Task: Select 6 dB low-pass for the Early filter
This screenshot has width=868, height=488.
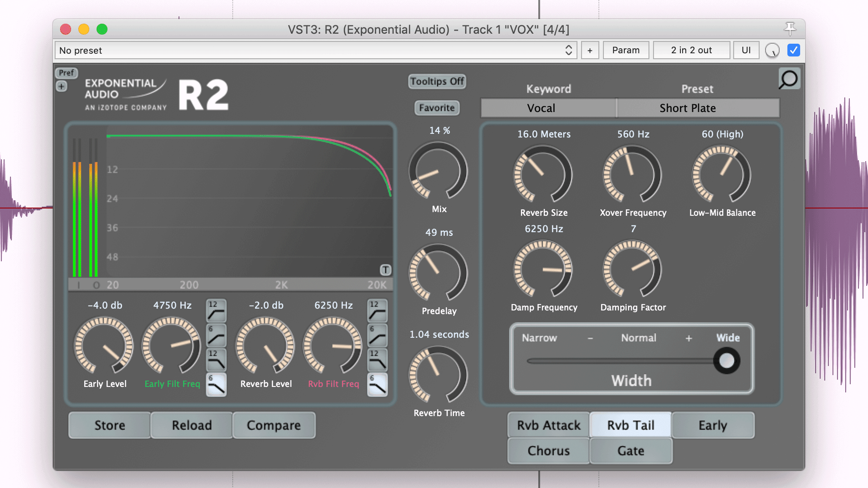Action: point(216,384)
